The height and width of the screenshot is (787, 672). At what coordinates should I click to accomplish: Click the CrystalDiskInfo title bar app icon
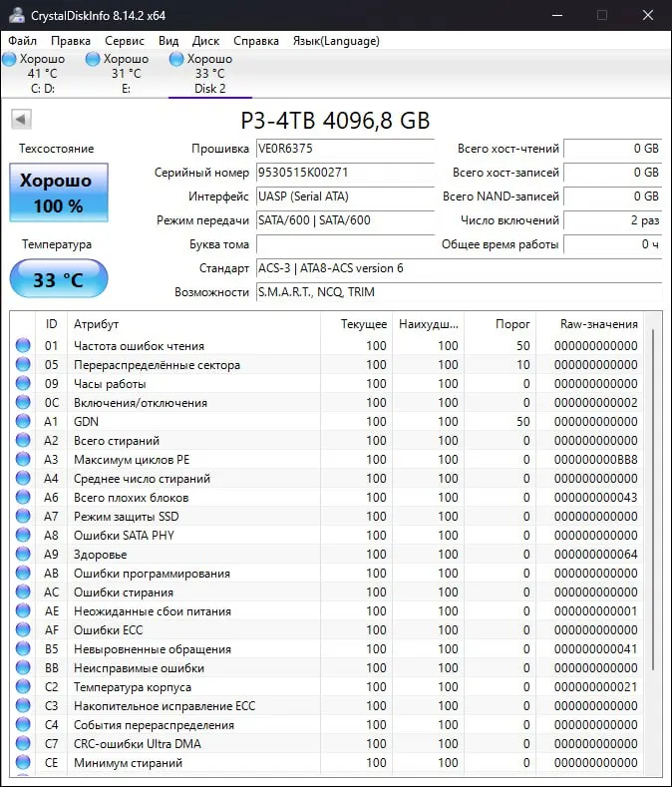pos(17,15)
